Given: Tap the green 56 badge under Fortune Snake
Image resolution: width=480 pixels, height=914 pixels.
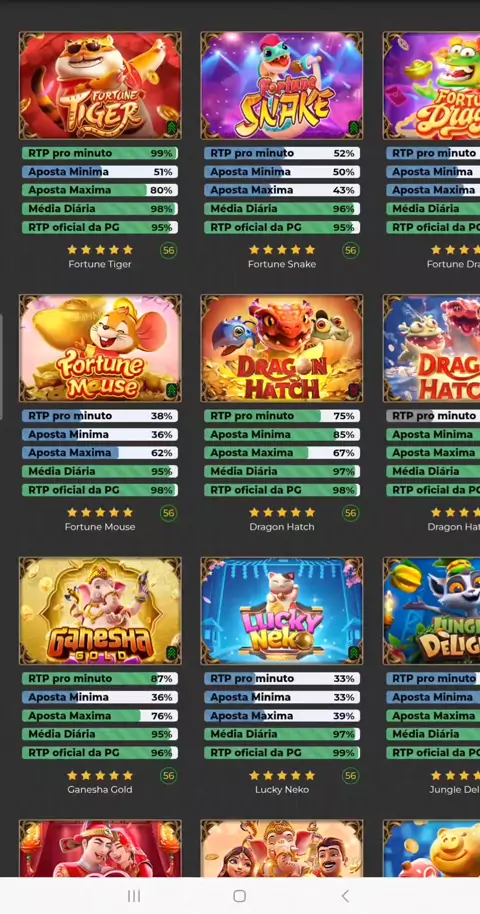Looking at the screenshot, I should point(351,251).
